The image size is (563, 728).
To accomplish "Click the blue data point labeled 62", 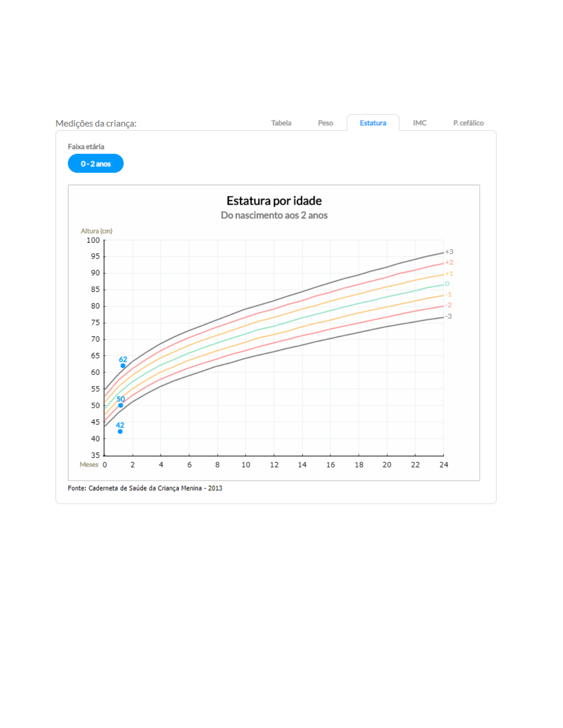I will tap(123, 366).
